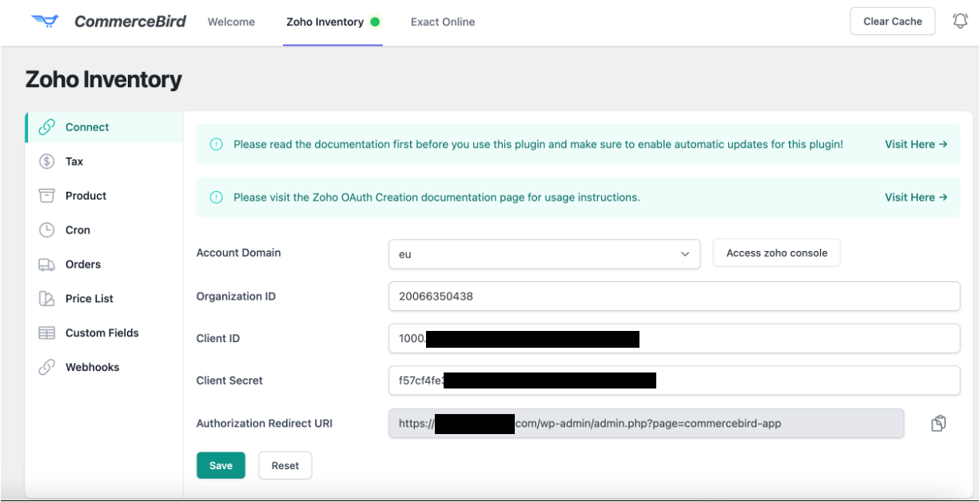Copy the Authorization Redirect URI via clipboard icon
Image resolution: width=980 pixels, height=502 pixels.
tap(938, 424)
